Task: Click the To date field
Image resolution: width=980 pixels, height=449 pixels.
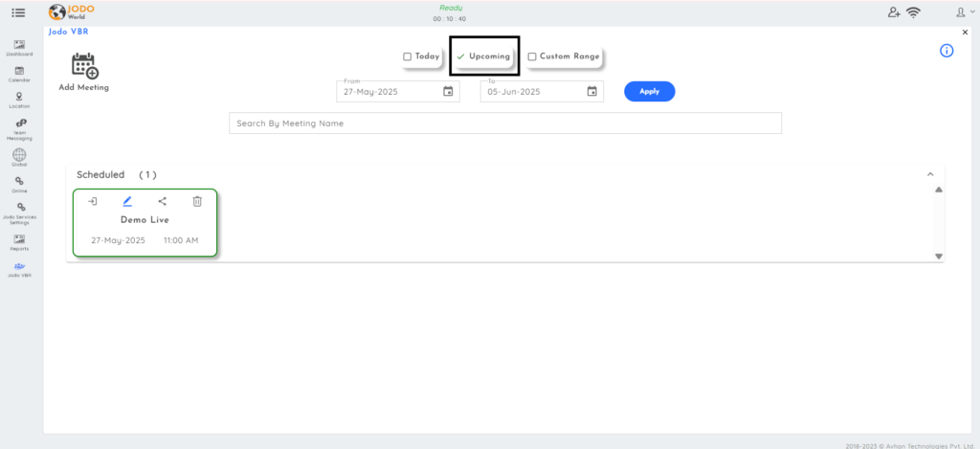Action: point(542,91)
